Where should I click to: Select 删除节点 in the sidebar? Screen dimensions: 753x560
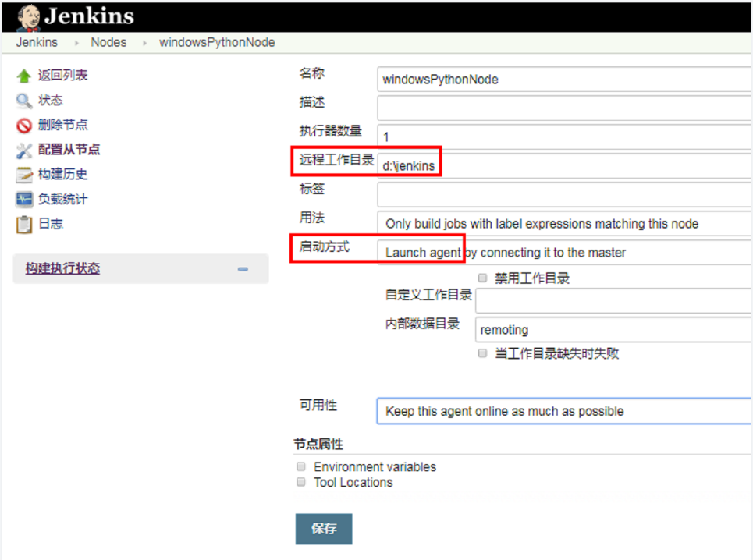[63, 126]
